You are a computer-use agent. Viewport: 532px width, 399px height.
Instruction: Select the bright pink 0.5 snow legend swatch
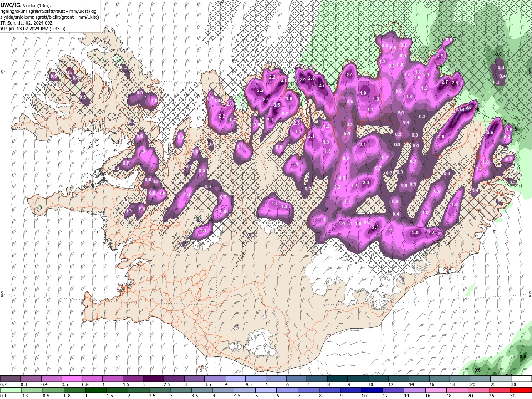coord(71,379)
